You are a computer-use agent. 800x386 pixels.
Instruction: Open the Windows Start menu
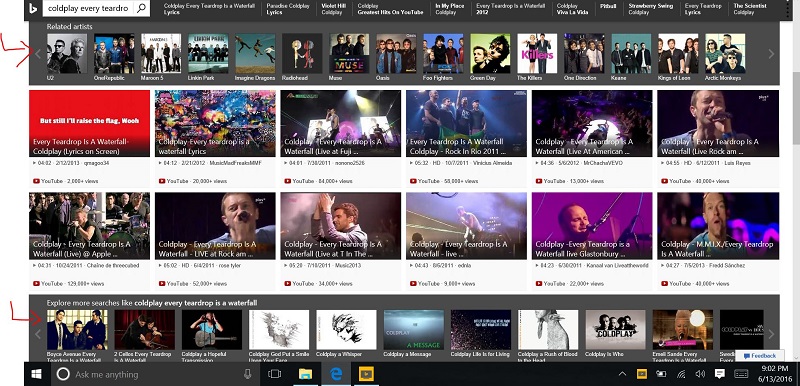pos(36,374)
